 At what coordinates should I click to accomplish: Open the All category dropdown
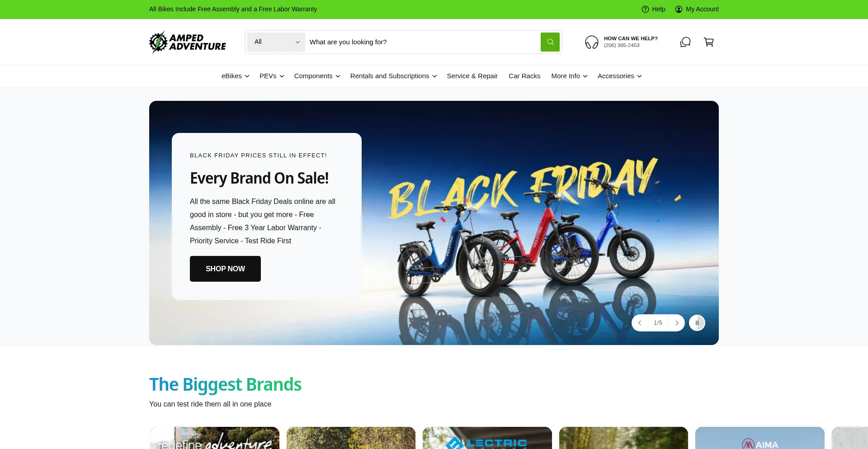click(276, 42)
